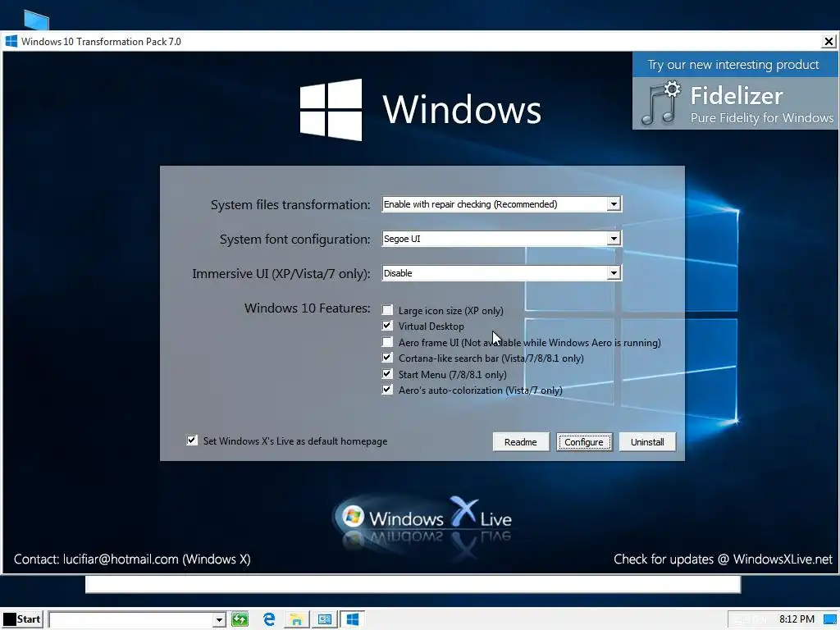This screenshot has height=630, width=840.
Task: Launch Internet Explorer from the taskbar
Action: tap(269, 619)
